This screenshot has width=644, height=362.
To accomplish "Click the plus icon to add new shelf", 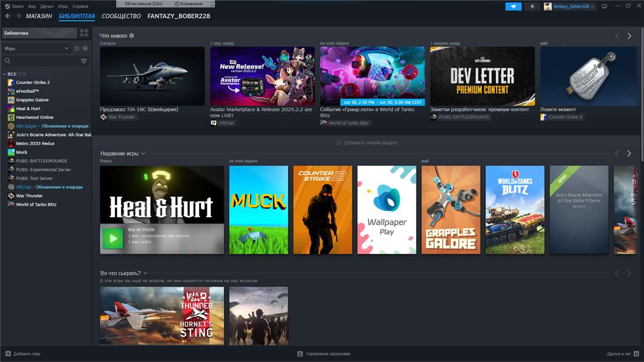I will (339, 143).
